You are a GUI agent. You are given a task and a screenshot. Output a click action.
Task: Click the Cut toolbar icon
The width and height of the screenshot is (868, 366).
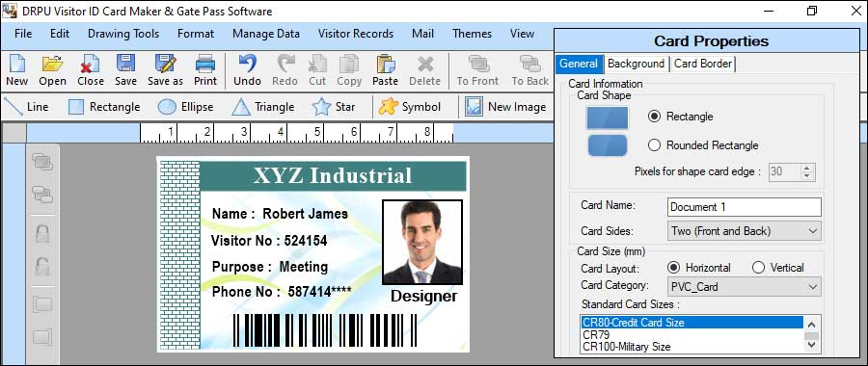[317, 70]
